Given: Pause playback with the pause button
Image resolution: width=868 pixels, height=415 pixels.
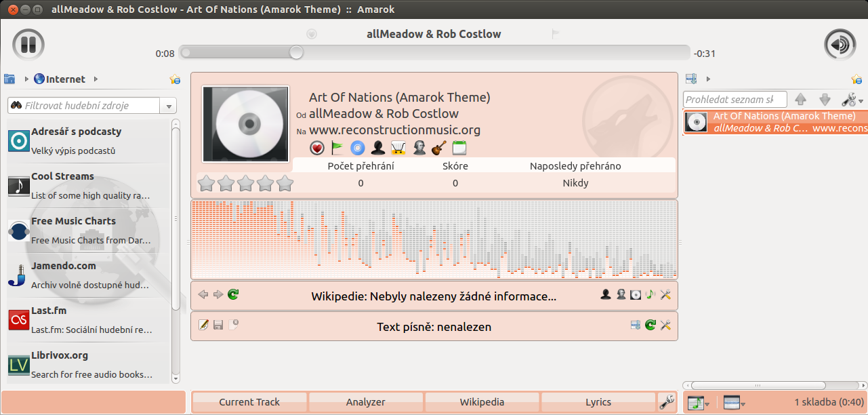Looking at the screenshot, I should pyautogui.click(x=28, y=45).
